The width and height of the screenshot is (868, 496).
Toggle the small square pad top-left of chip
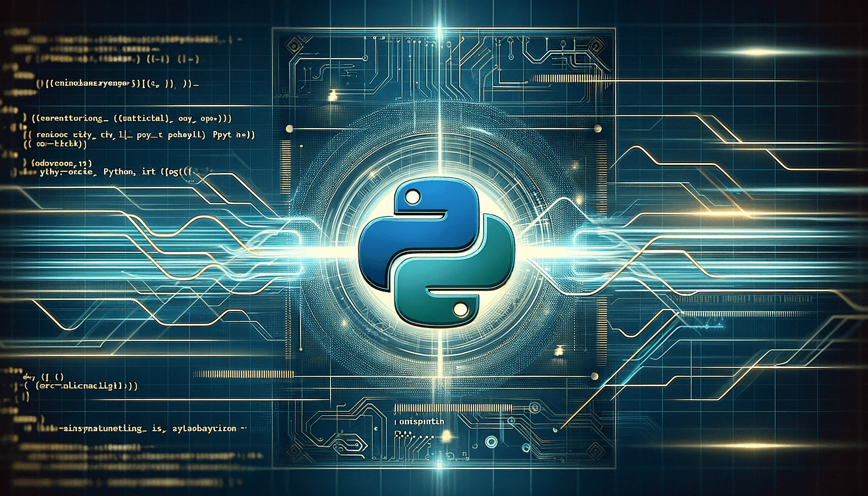click(294, 45)
